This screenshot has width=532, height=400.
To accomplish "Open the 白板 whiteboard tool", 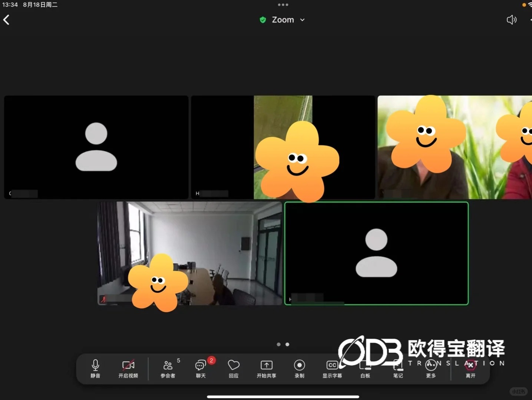I will coord(365,369).
